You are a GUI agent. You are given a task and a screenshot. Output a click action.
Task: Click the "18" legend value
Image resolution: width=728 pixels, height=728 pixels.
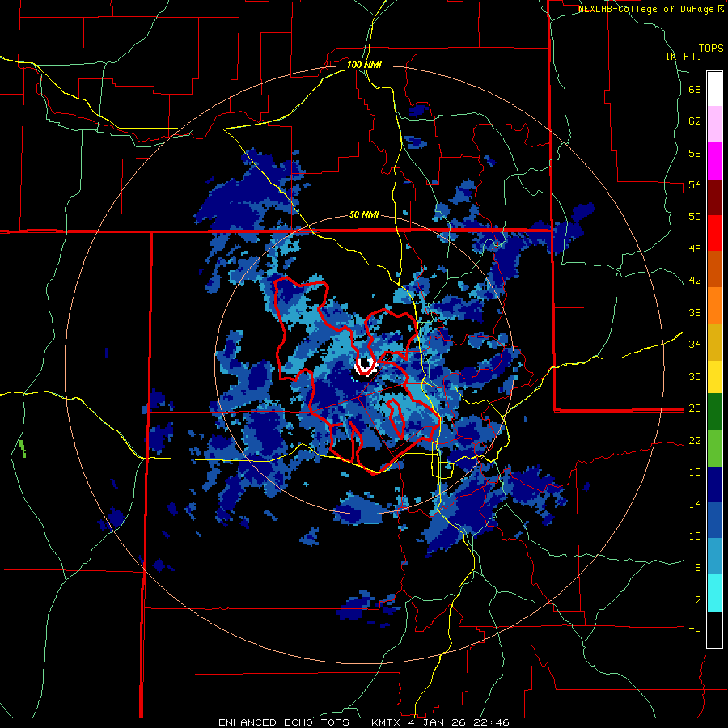(695, 472)
